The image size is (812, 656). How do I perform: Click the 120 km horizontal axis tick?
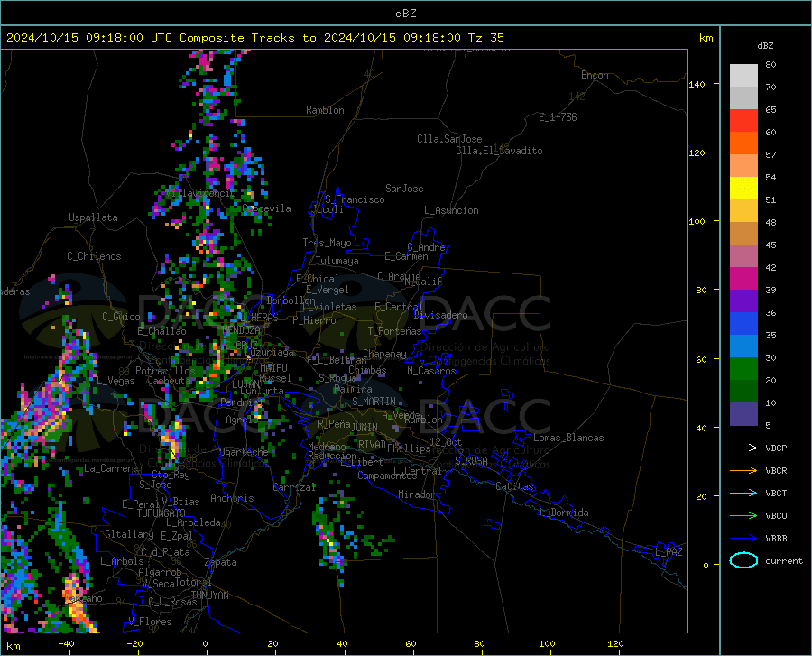[615, 643]
